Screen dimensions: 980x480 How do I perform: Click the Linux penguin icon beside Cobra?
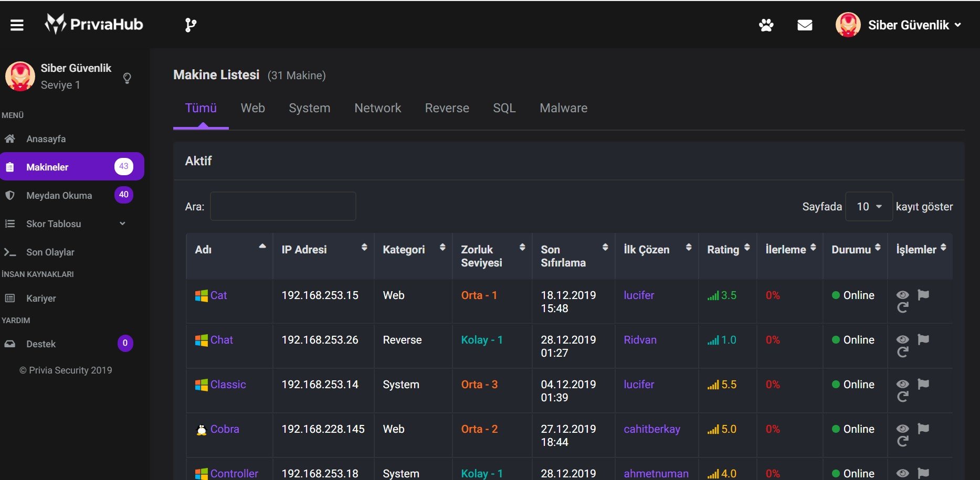click(201, 430)
